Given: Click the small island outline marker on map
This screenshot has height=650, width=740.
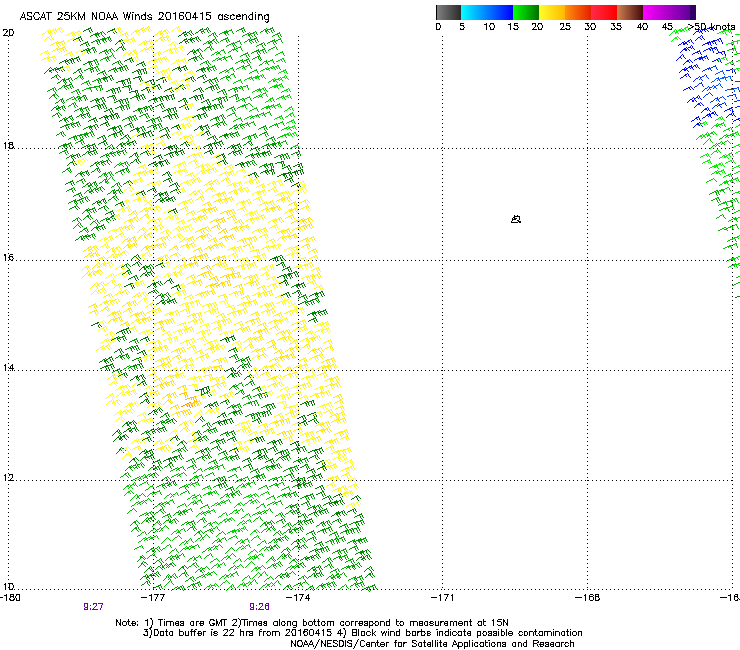Looking at the screenshot, I should click(516, 219).
